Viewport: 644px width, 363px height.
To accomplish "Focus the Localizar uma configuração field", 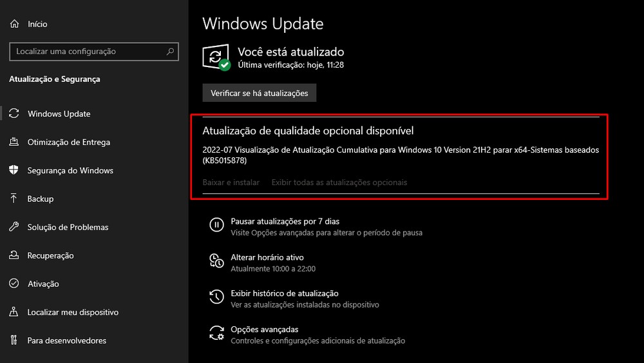I will pos(94,52).
